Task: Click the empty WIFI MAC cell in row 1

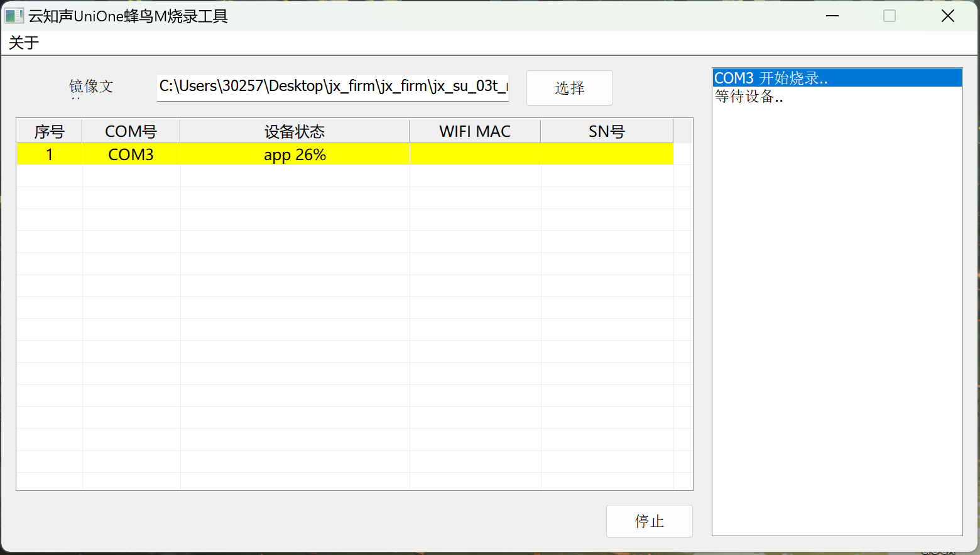Action: tap(474, 154)
